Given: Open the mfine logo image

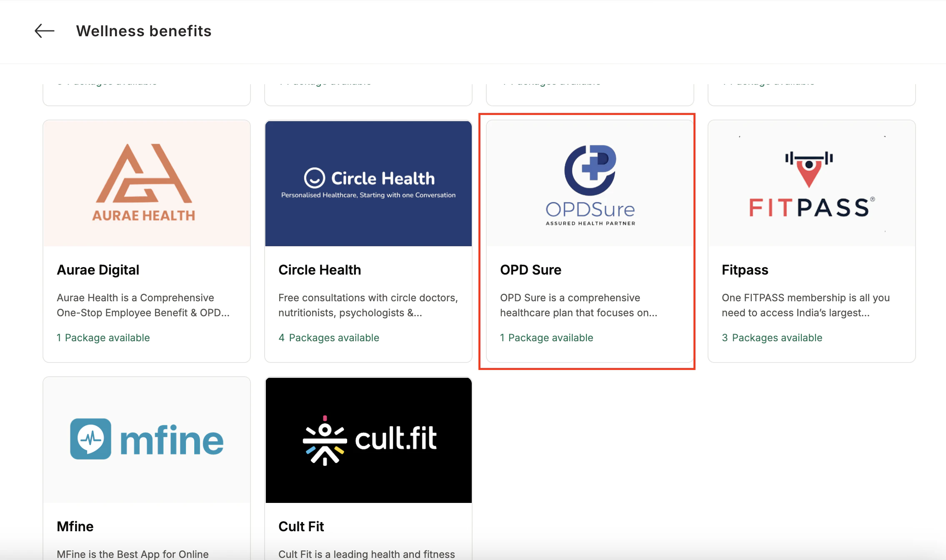Looking at the screenshot, I should click(x=147, y=440).
